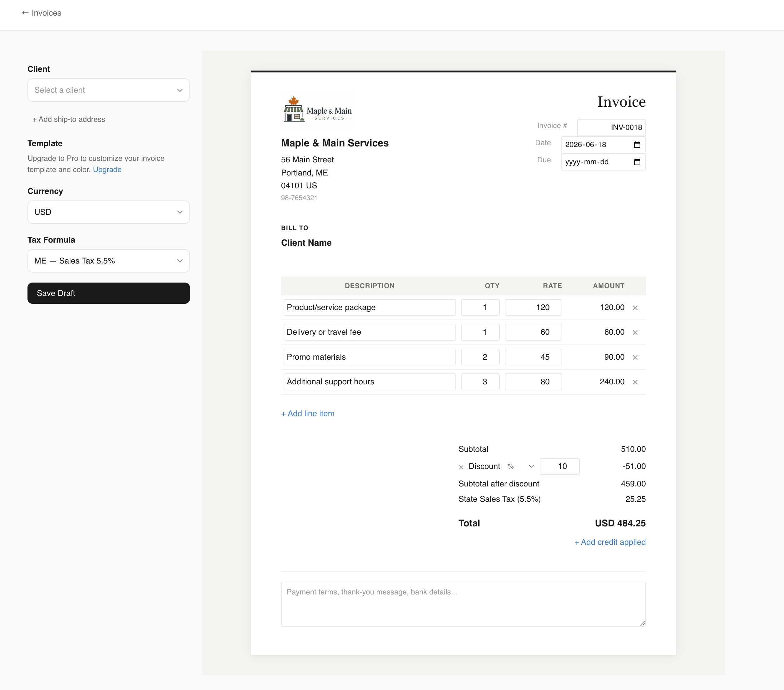Viewport: 784px width, 690px height.
Task: Click Add ship-to address
Action: (69, 119)
